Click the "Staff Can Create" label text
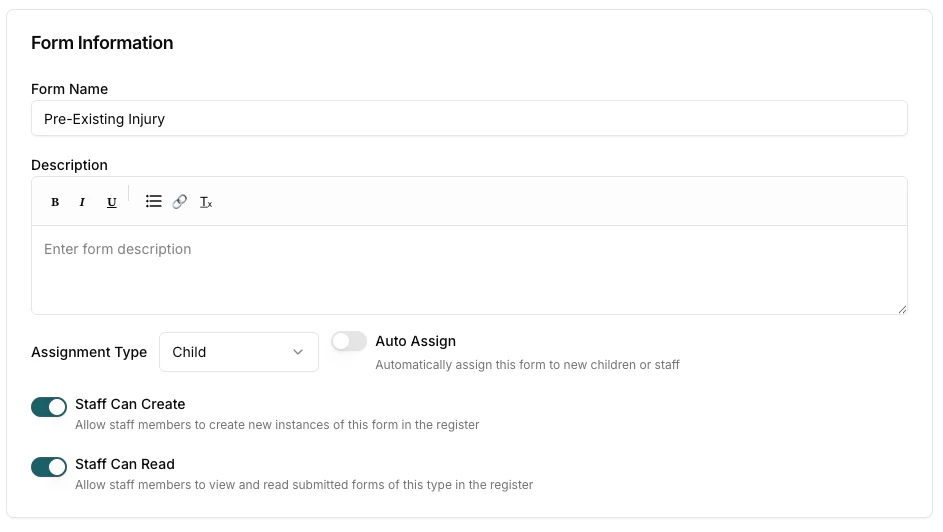943x532 pixels. pos(130,404)
